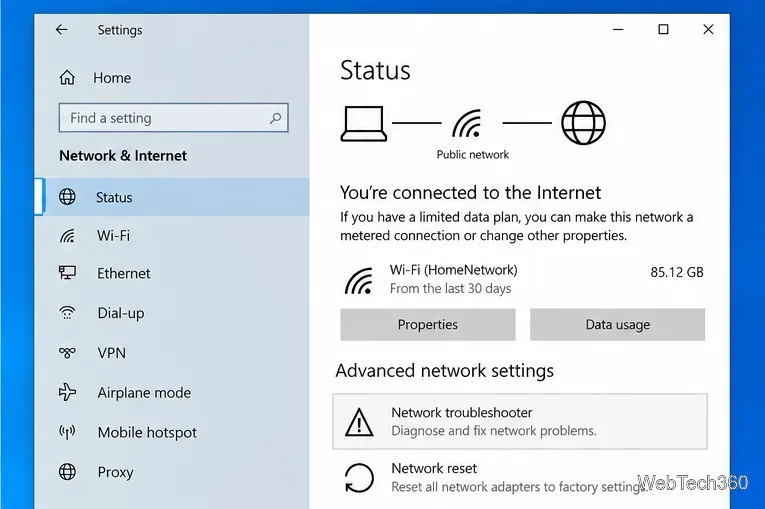This screenshot has width=765, height=509.
Task: Close the Settings window
Action: (x=708, y=30)
